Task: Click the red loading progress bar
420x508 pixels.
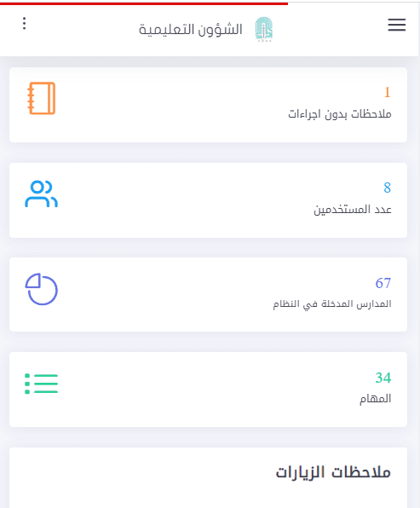Action: 144,3
